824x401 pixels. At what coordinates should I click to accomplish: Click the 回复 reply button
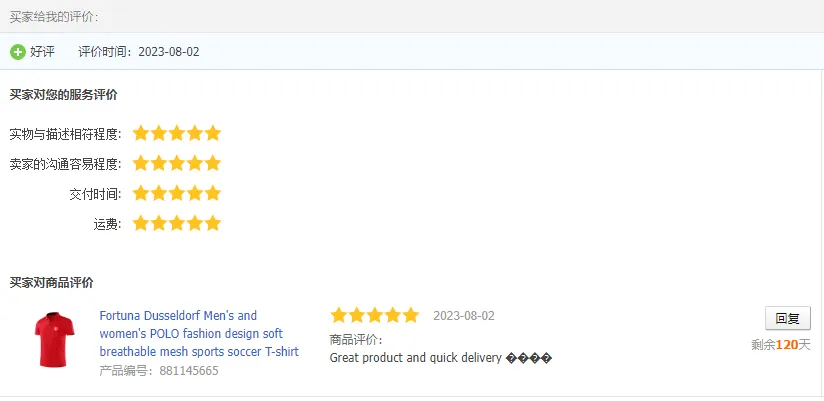(787, 319)
